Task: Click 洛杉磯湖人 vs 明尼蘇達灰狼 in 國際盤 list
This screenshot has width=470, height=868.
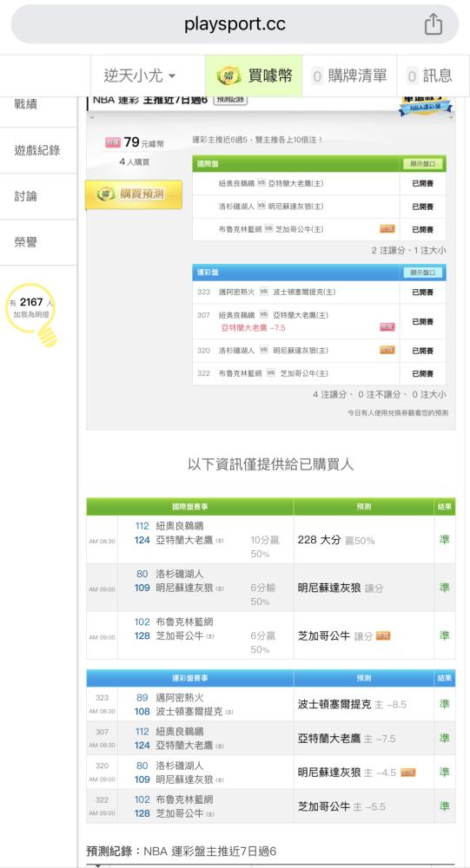Action: [319, 207]
